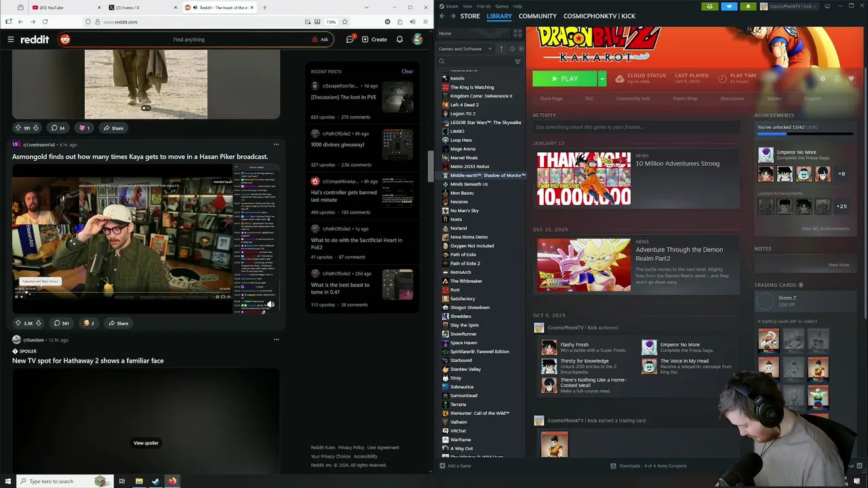The width and height of the screenshot is (868, 488).
Task: Open the Privacy Policy link
Action: pos(351,447)
